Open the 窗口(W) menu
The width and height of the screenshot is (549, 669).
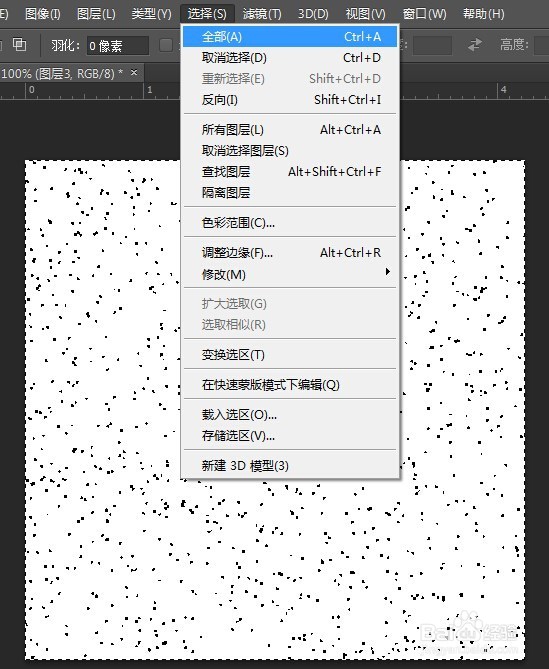424,14
